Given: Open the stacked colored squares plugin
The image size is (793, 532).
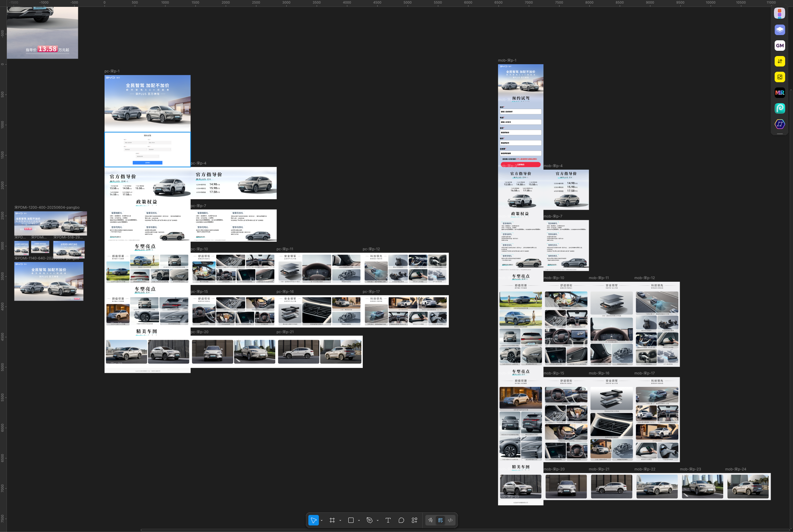Looking at the screenshot, I should (780, 13).
